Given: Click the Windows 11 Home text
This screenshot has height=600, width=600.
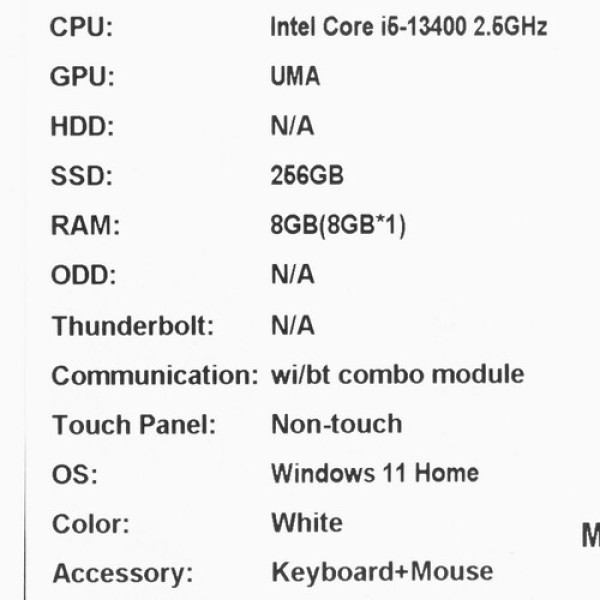Looking at the screenshot, I should pyautogui.click(x=374, y=472).
